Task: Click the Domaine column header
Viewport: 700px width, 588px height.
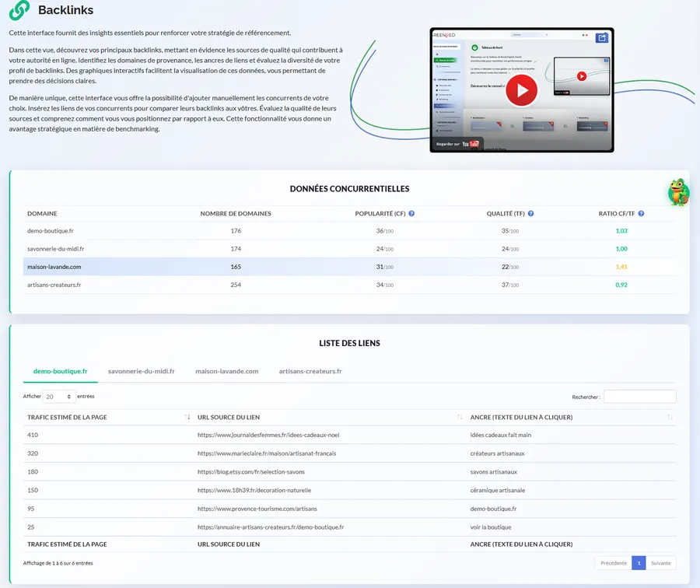Action: (42, 213)
